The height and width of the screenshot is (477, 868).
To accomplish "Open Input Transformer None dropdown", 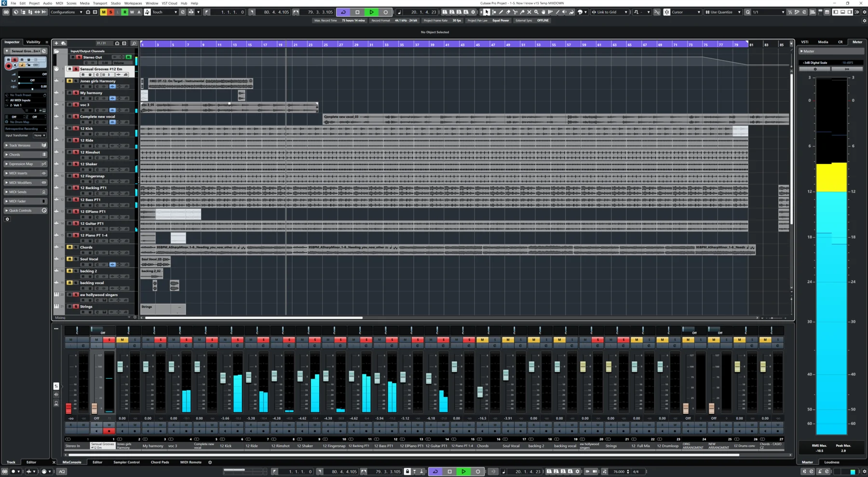I will [40, 136].
